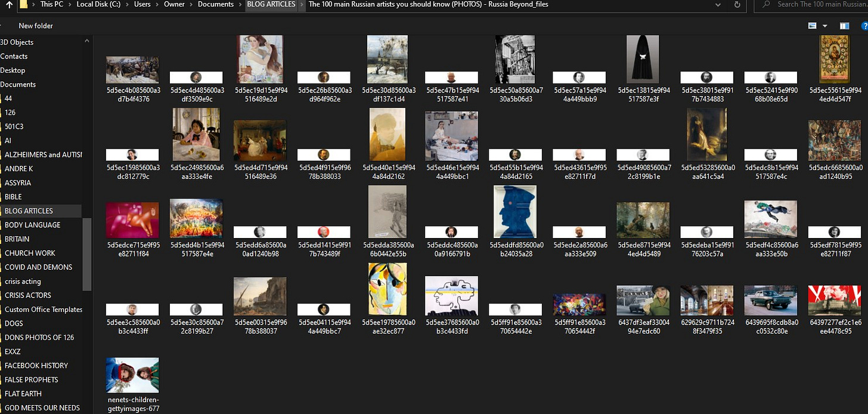The image size is (868, 414).
Task: Click the folder icon at the address bar start
Action: pos(24,5)
